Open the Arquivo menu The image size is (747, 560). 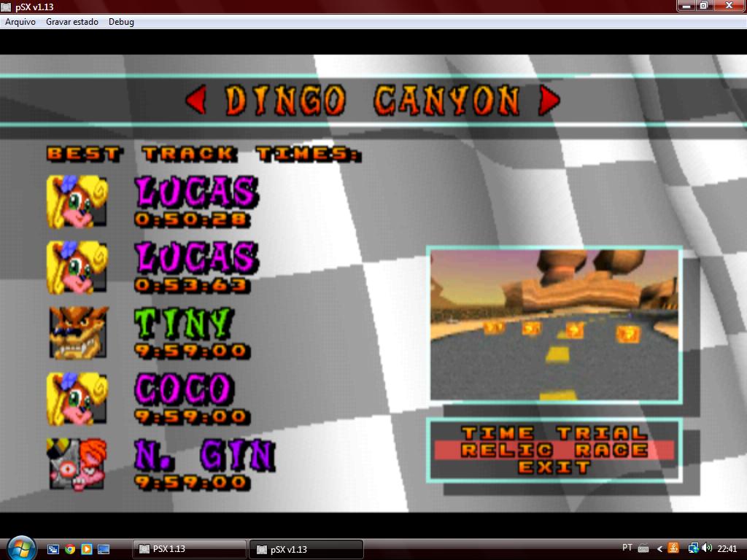[20, 22]
